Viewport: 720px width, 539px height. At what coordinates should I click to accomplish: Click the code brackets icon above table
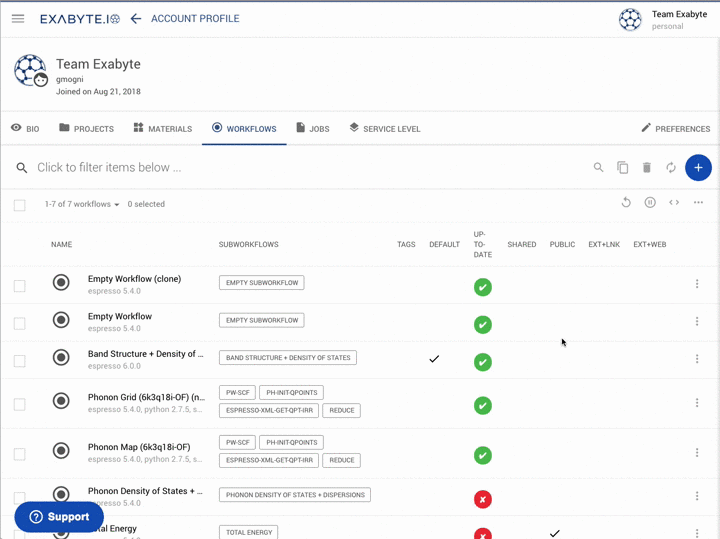(x=674, y=203)
